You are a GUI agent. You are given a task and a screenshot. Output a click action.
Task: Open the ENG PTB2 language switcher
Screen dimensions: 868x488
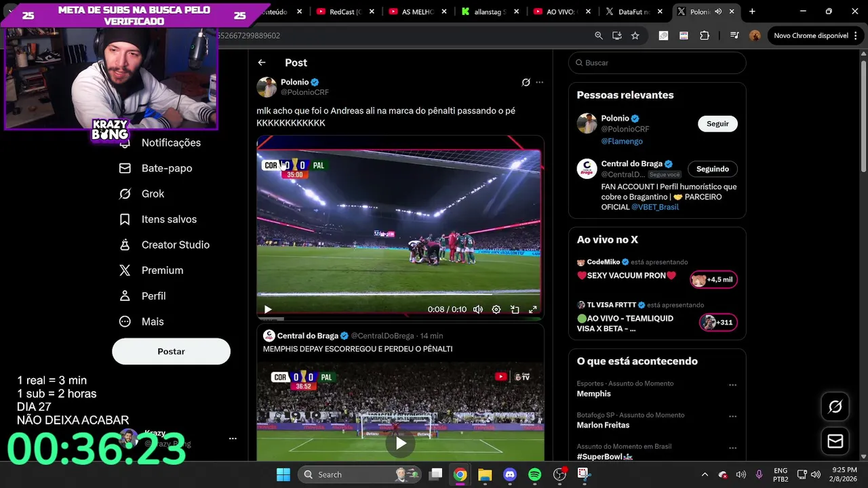point(781,474)
